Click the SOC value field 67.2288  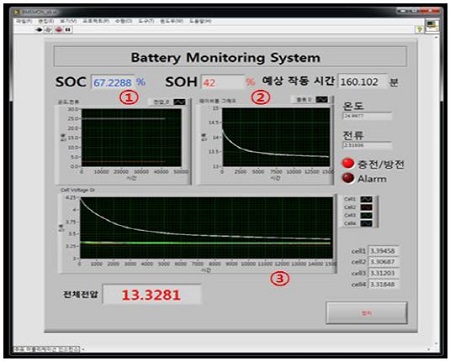(113, 82)
